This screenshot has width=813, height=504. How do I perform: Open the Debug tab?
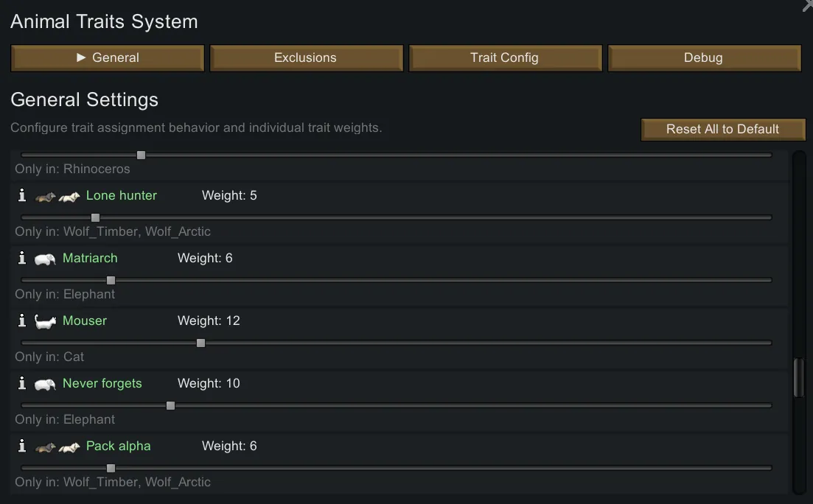(703, 57)
